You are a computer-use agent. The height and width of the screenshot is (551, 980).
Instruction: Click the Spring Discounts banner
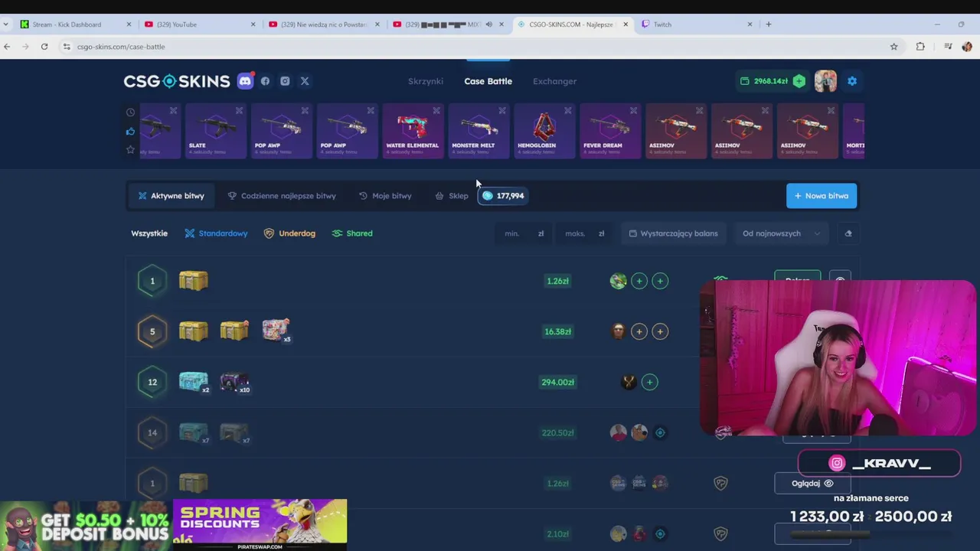260,525
